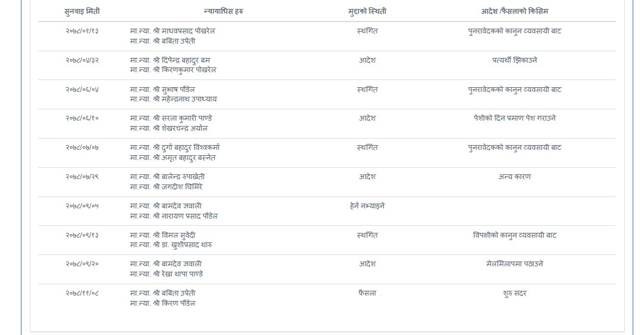Click the विपक्षीको कानुन व्यवसायी बाट entry

[514, 235]
